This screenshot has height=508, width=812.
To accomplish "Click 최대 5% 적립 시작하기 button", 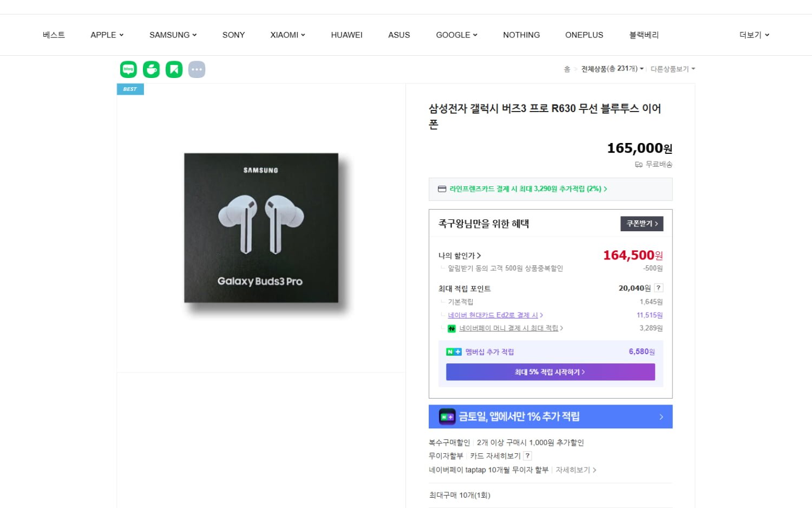I will tap(551, 372).
